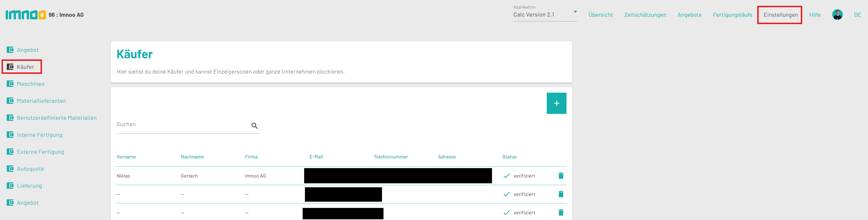Open Zeitschätzungen in top navigation

pyautogui.click(x=645, y=15)
